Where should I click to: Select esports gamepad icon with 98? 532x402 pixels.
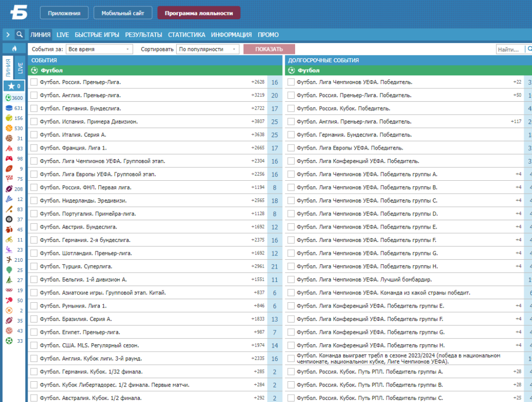9,158
